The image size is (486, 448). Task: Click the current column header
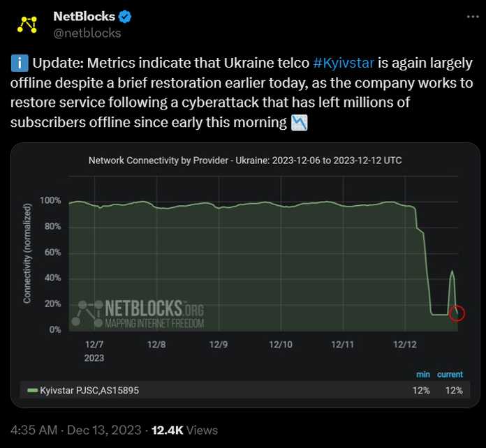450,375
